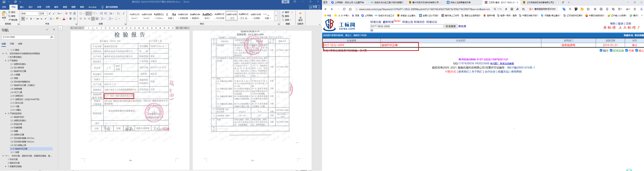Click the navigation pane document search box

click(26, 37)
